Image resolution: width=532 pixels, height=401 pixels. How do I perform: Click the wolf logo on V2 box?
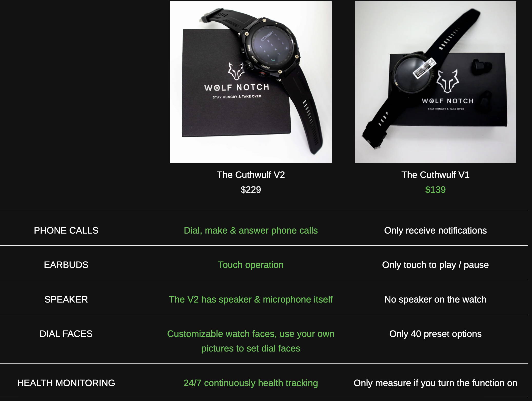coord(236,71)
